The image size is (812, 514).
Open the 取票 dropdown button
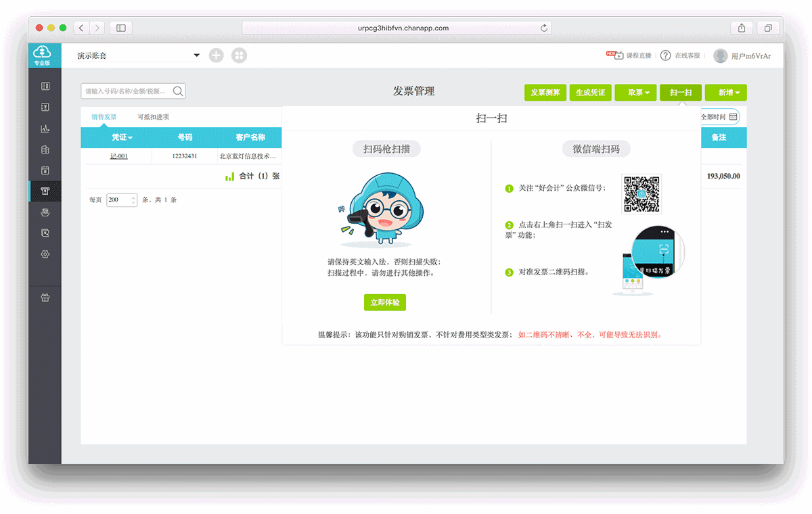pos(635,93)
